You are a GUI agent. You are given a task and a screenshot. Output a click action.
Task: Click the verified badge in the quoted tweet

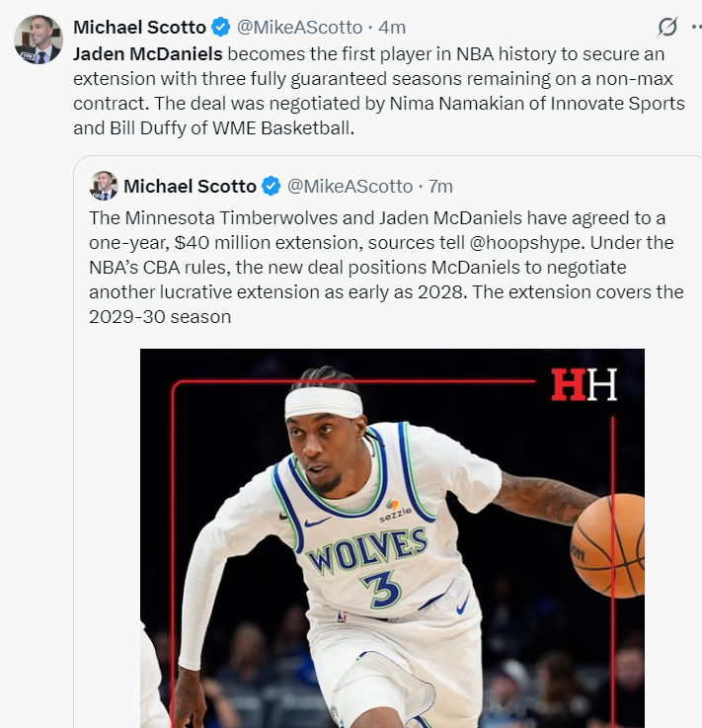(x=271, y=186)
